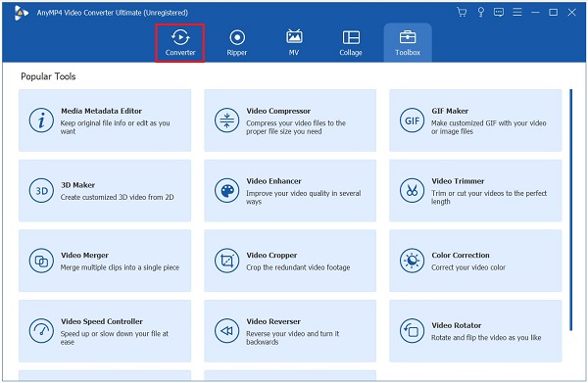Click 'Merge multiple clips into a single piece'
The image size is (588, 383).
pos(120,267)
